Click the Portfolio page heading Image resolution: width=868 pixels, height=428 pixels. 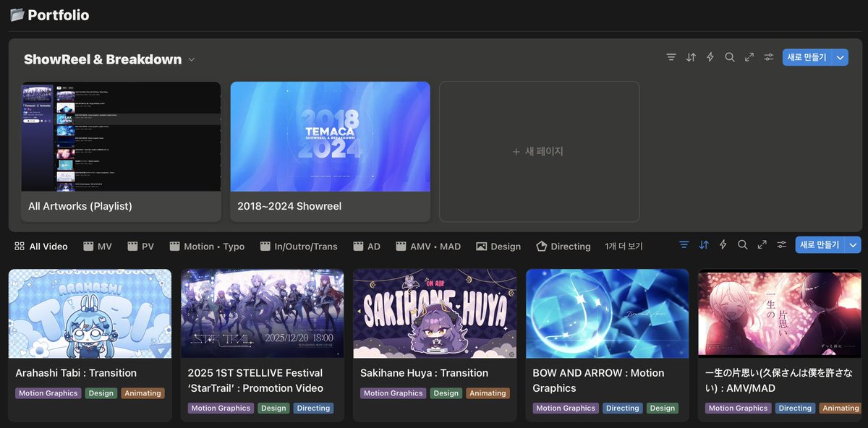click(58, 14)
